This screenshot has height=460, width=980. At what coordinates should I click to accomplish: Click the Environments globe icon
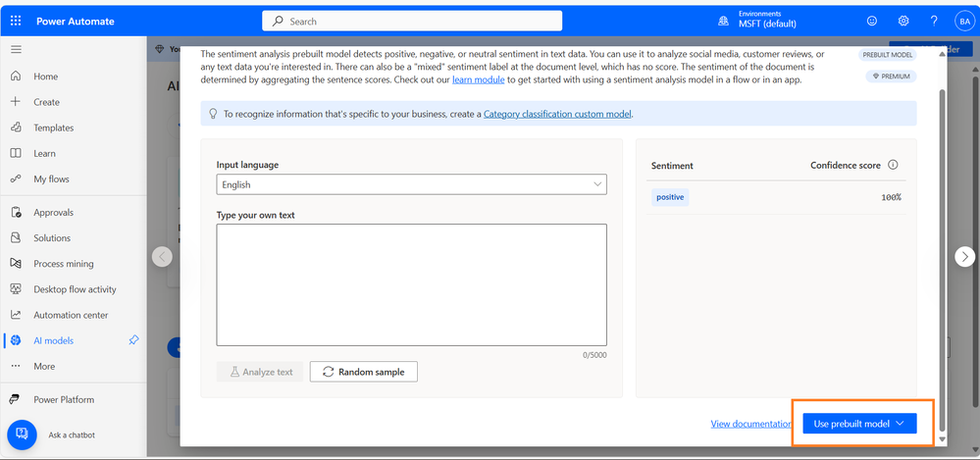[724, 22]
